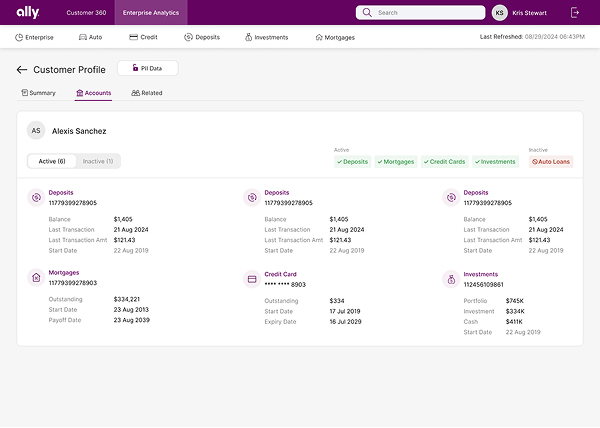Open the Enterprise section
Image resolution: width=600 pixels, height=428 pixels.
[34, 37]
